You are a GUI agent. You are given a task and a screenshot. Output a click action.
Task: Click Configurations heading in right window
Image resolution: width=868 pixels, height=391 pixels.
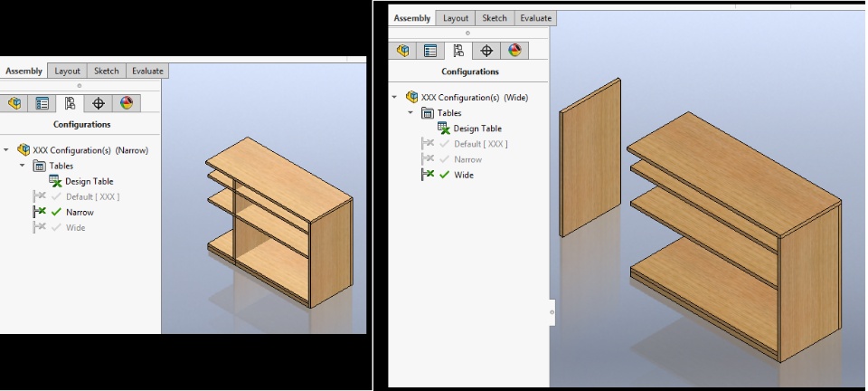pyautogui.click(x=470, y=72)
